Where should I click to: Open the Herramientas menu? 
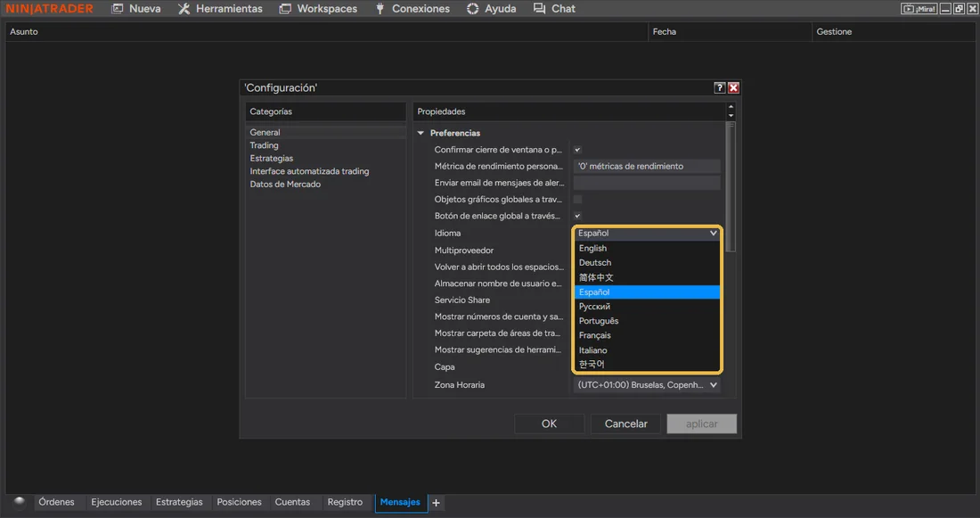click(x=220, y=9)
